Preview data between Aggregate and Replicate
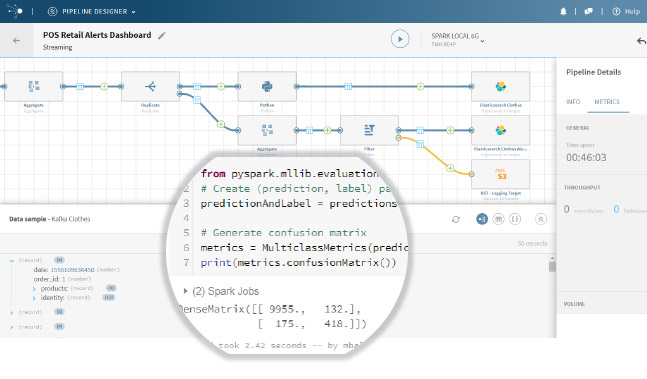The width and height of the screenshot is (647, 379). pos(80,86)
